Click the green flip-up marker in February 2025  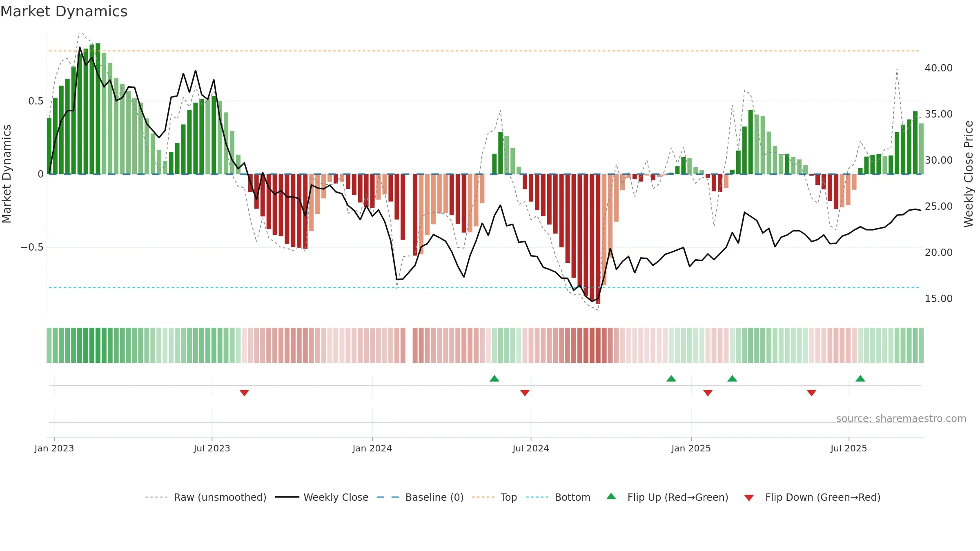[732, 378]
